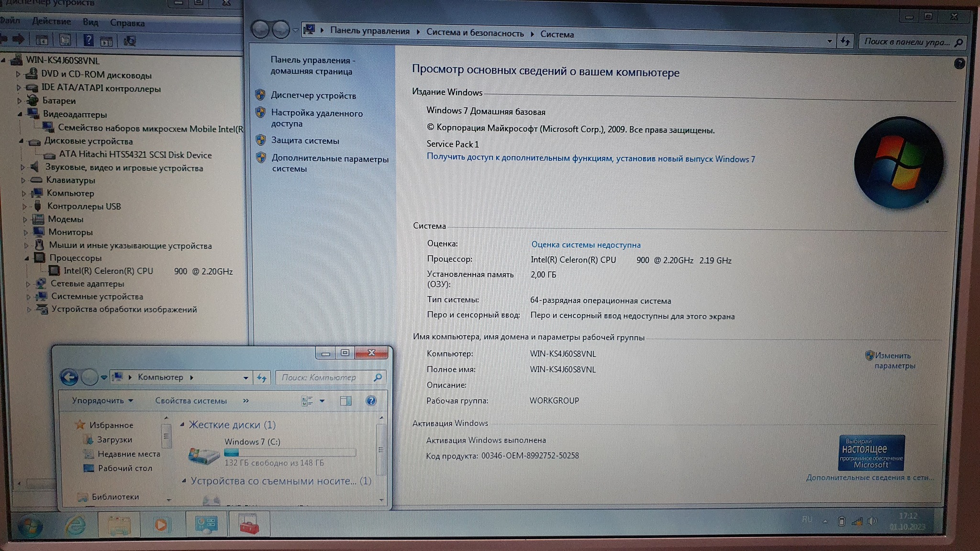This screenshot has height=551, width=980.
Task: Click the Device Manager help toolbar icon
Action: (x=88, y=40)
